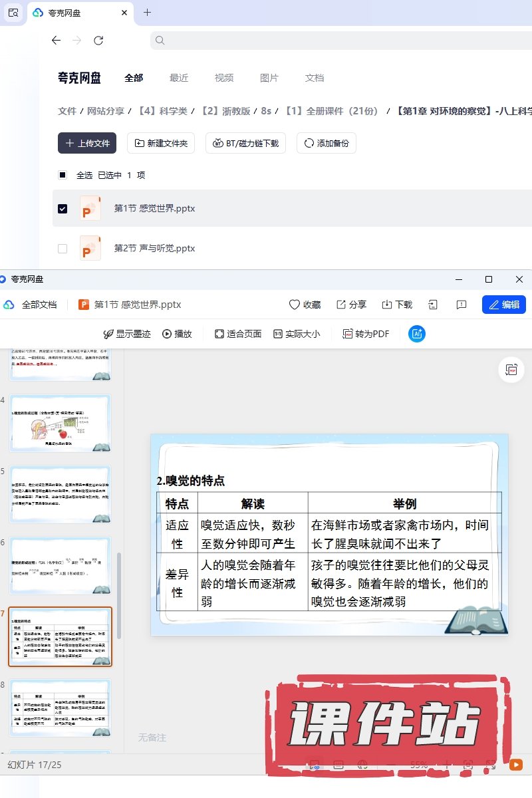Open the feedback message icon
The image size is (532, 798).
pyautogui.click(x=462, y=305)
